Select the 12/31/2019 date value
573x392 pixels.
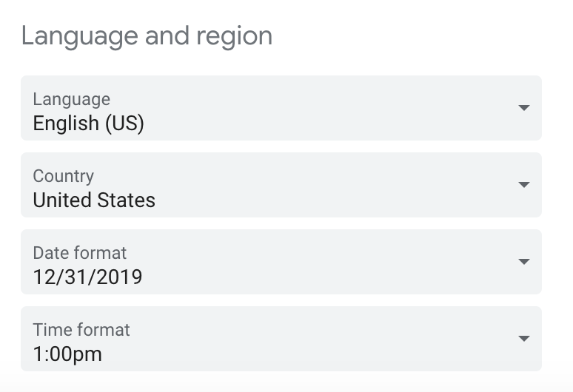pyautogui.click(x=87, y=277)
